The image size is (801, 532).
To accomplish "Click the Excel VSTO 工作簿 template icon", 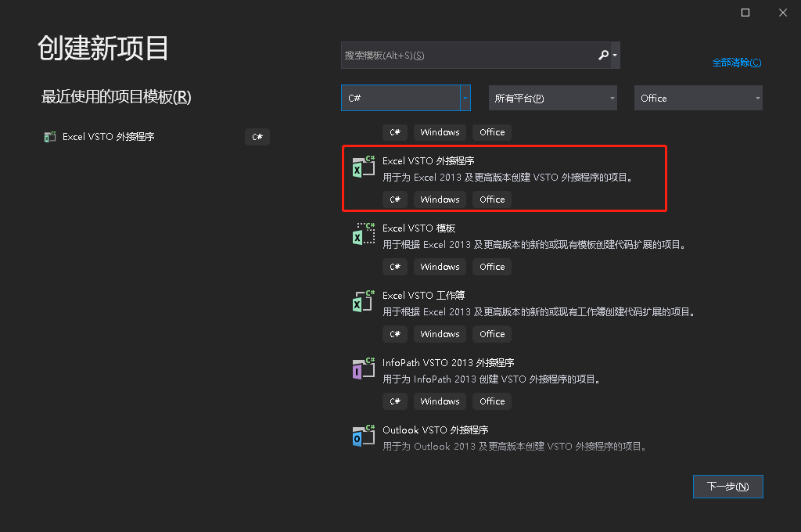I will tap(363, 301).
